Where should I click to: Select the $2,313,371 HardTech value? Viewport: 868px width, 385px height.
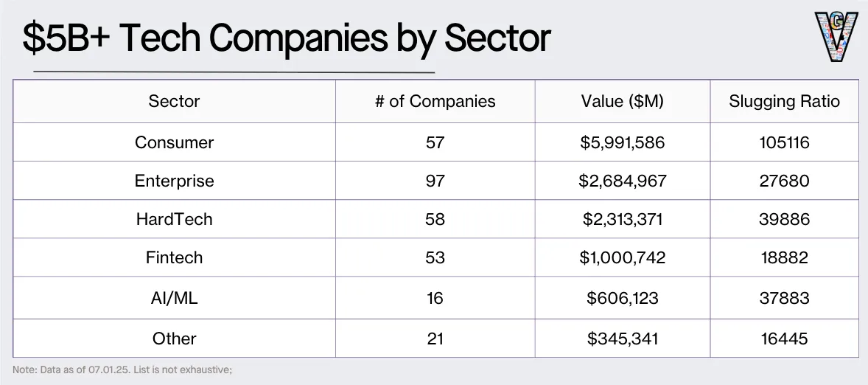click(x=622, y=219)
